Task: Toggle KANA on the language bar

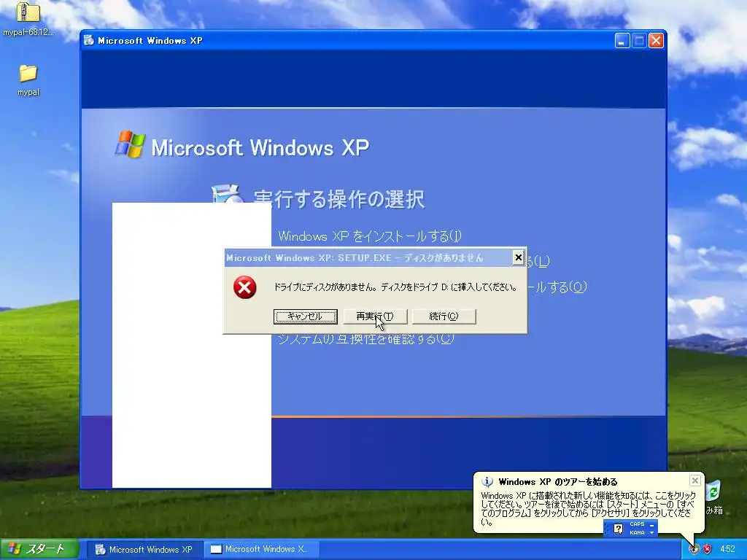Action: click(636, 532)
